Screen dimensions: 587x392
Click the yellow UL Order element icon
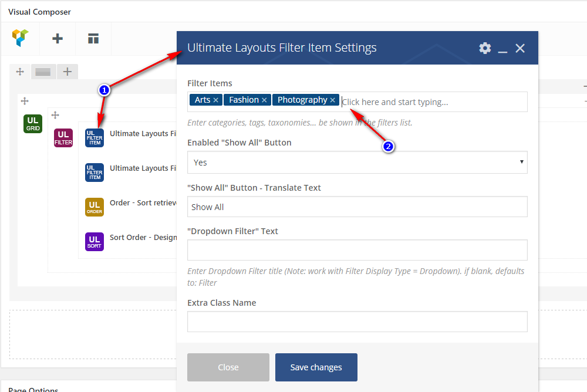[x=95, y=207]
